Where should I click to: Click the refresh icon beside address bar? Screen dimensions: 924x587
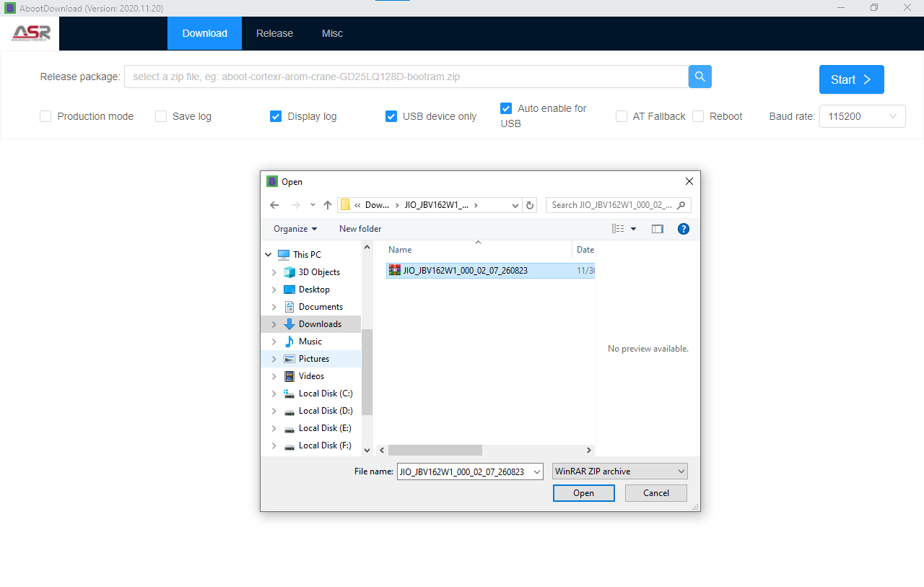tap(531, 205)
